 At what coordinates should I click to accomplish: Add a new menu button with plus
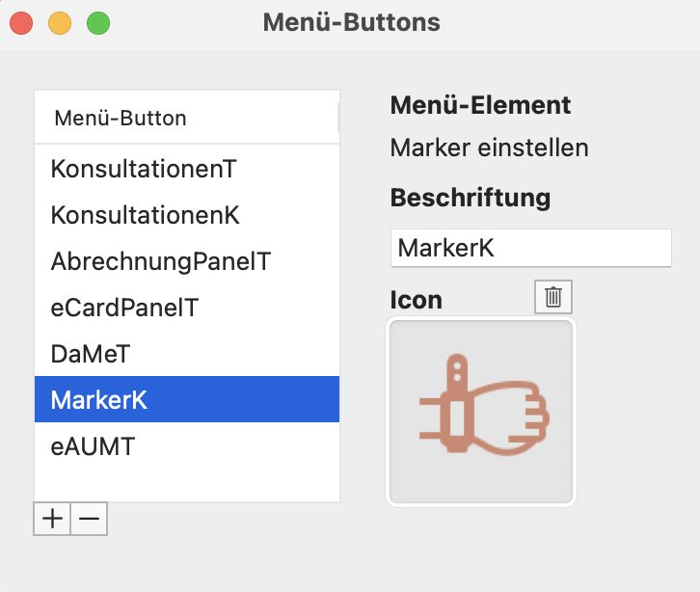pos(52,519)
